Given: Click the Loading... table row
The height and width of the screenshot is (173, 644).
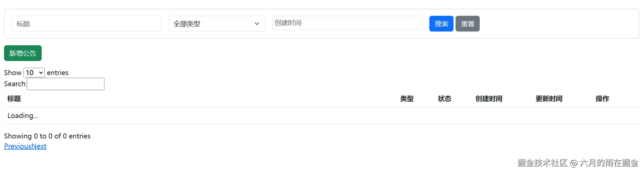Looking at the screenshot, I should (x=321, y=116).
